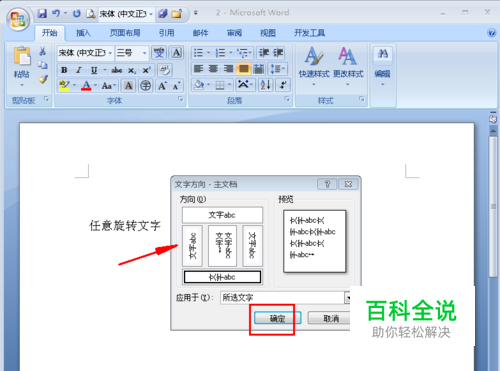500x371 pixels.
Task: Open print preview from quick toolbar
Action: pyautogui.click(x=90, y=13)
